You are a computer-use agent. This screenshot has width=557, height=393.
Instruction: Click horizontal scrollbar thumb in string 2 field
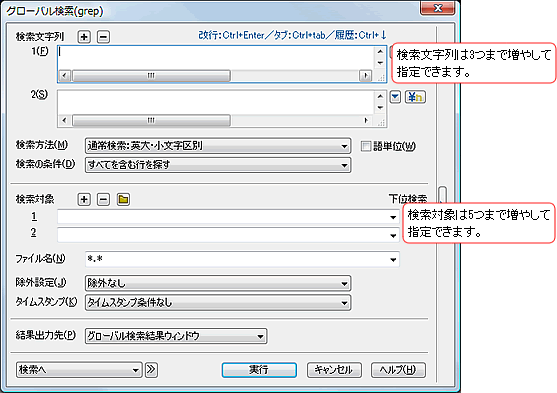[151, 120]
